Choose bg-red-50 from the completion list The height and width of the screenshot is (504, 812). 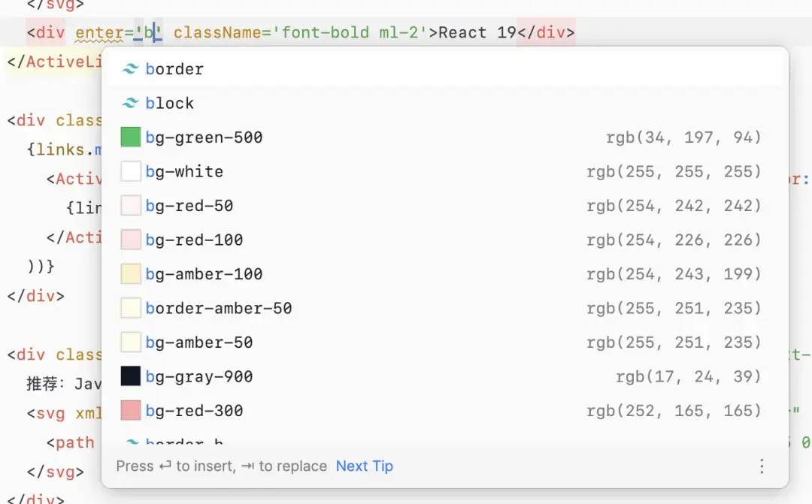445,205
